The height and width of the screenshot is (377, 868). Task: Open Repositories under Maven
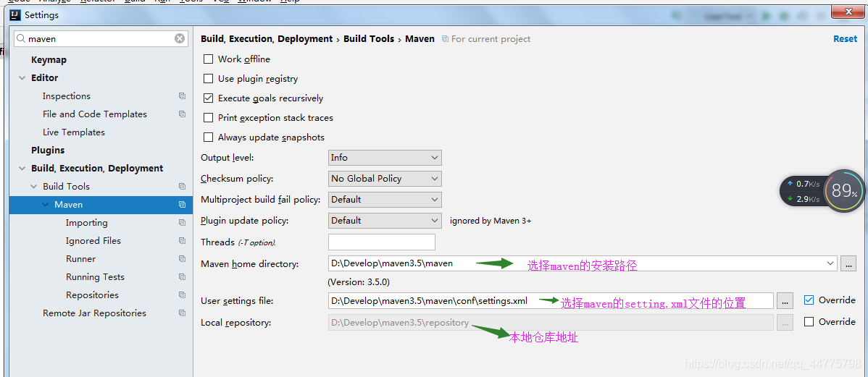click(93, 295)
